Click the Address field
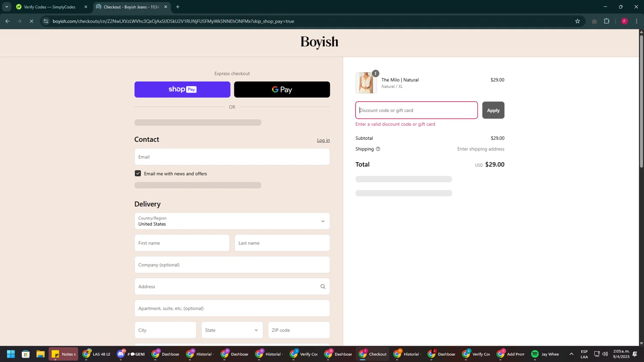The width and height of the screenshot is (644, 362). tap(232, 287)
